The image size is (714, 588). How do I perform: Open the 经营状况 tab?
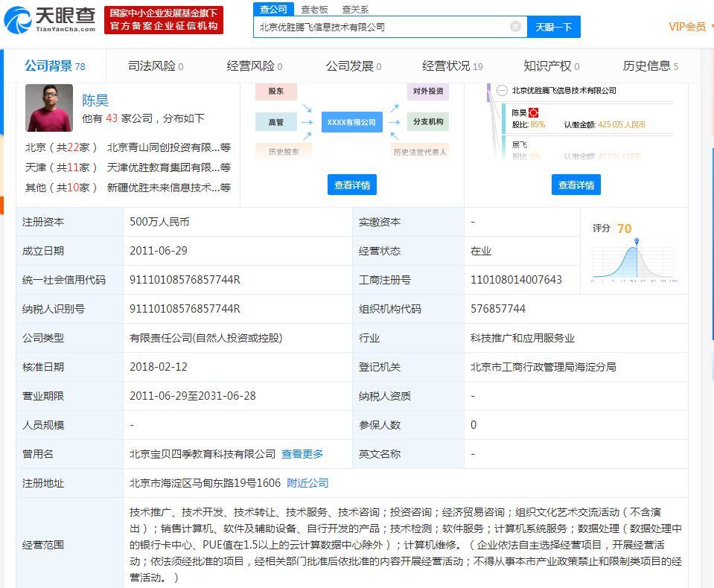pos(452,66)
